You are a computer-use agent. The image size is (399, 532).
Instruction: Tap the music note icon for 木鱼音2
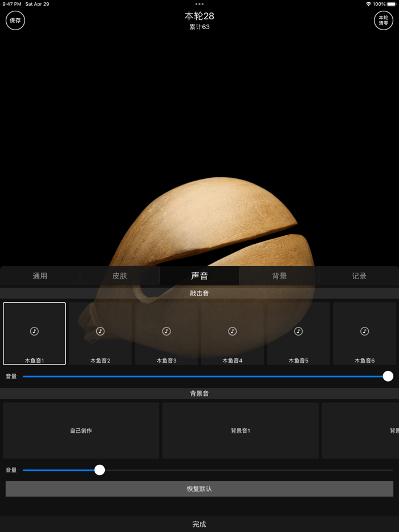100,331
